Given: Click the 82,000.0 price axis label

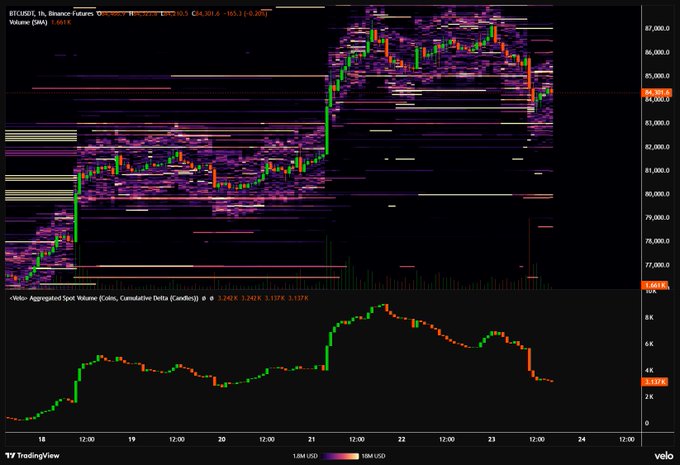Looking at the screenshot, I should click(657, 147).
